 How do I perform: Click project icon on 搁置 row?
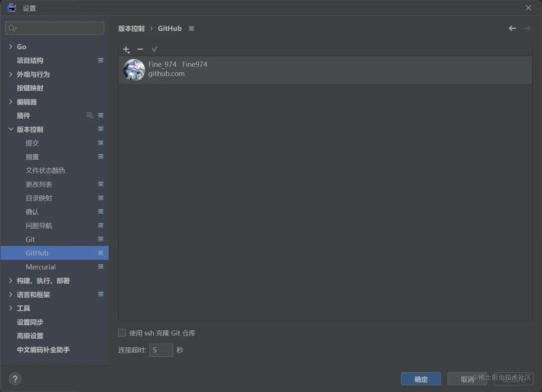[101, 156]
